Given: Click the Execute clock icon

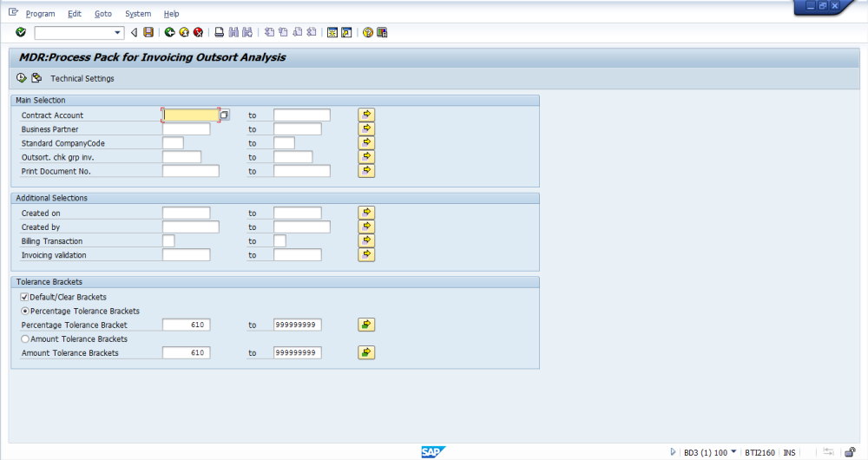Looking at the screenshot, I should tap(21, 78).
